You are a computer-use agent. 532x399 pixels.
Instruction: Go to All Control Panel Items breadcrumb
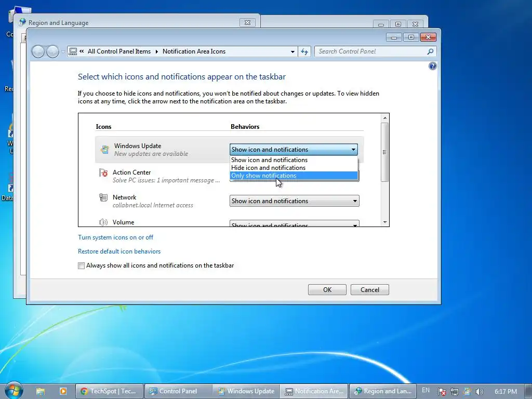coord(119,51)
